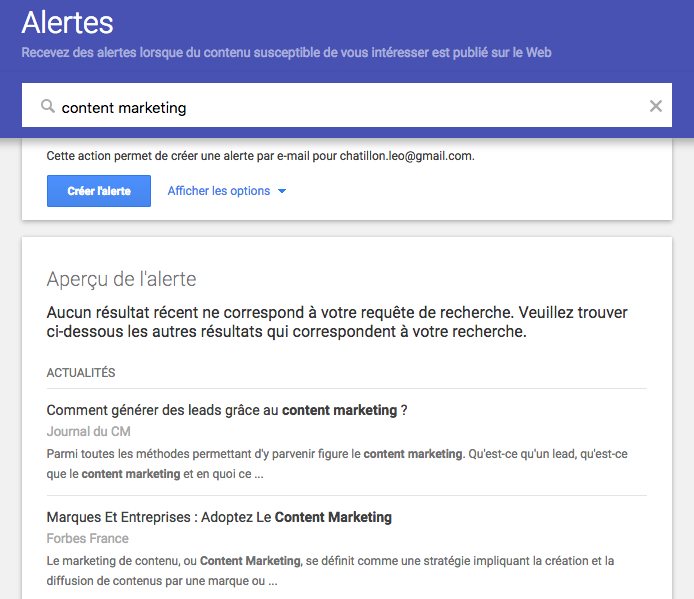
Task: Click the magnifying glass search icon
Action: [x=47, y=106]
